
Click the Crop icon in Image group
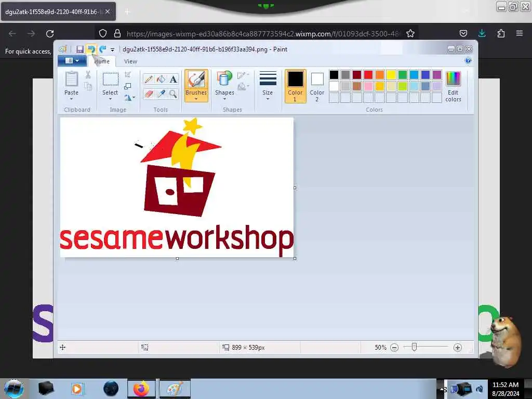tap(128, 75)
